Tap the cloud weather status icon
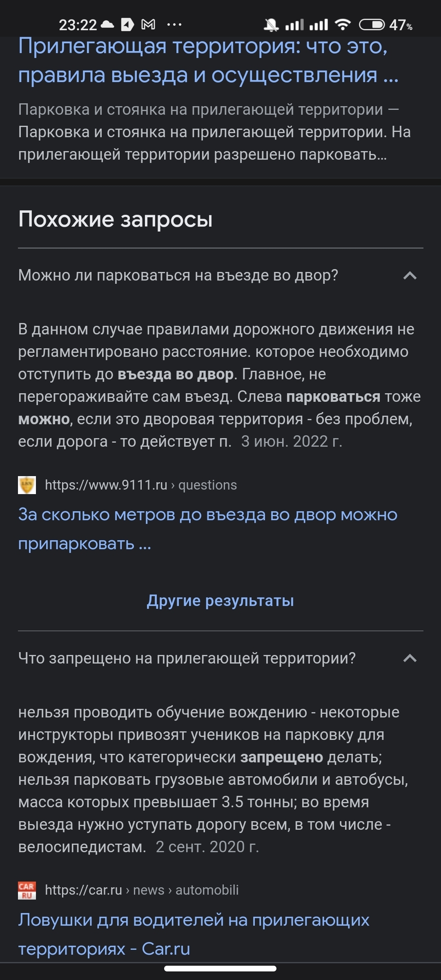Screen dimensions: 441x980 click(107, 24)
